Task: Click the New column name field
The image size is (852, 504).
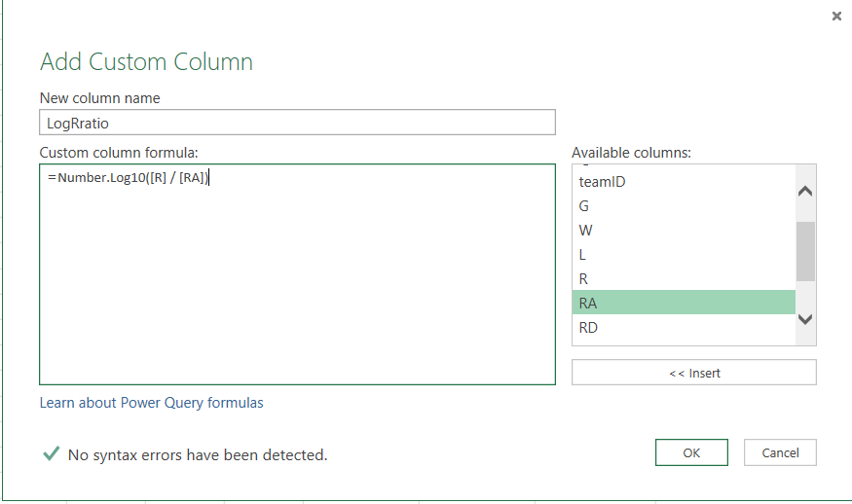Action: click(x=297, y=123)
